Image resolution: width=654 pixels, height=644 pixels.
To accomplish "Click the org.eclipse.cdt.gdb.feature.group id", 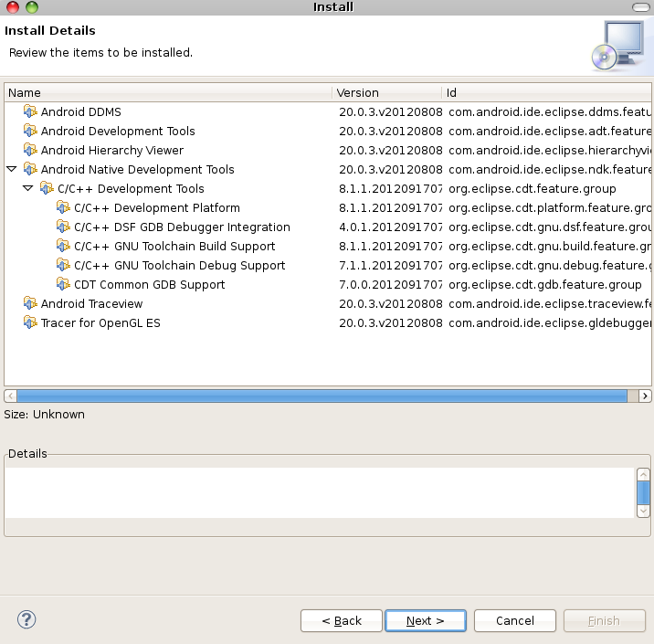I will (x=545, y=284).
